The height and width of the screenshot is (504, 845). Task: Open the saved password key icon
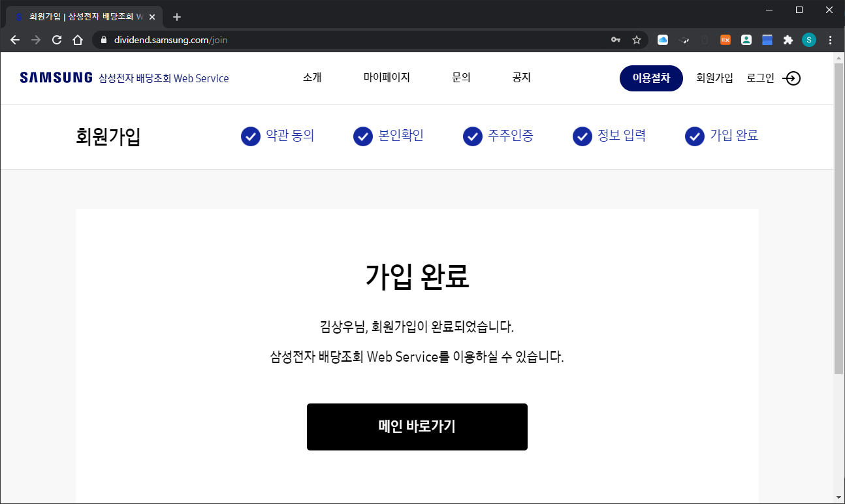pos(616,40)
